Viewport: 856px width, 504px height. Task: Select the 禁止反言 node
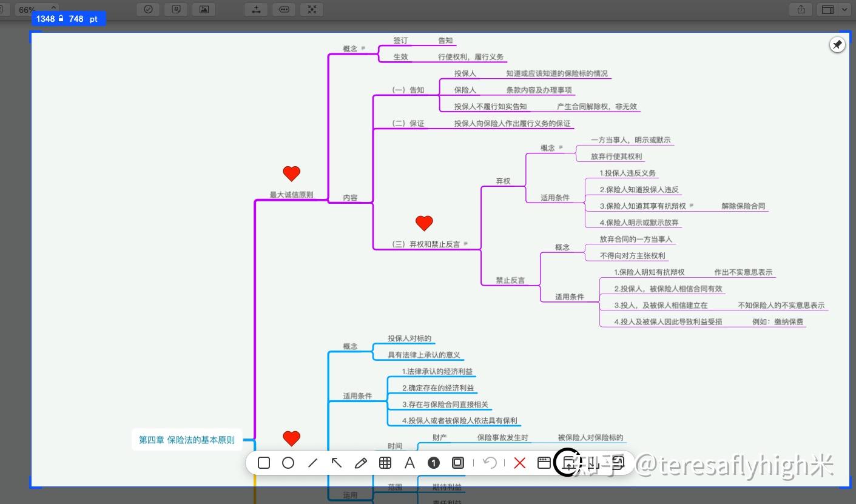(510, 280)
